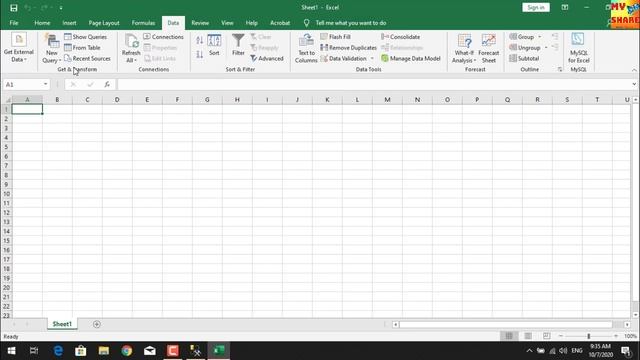This screenshot has width=640, height=360.
Task: Expand the Group dropdown arrow
Action: 540,37
